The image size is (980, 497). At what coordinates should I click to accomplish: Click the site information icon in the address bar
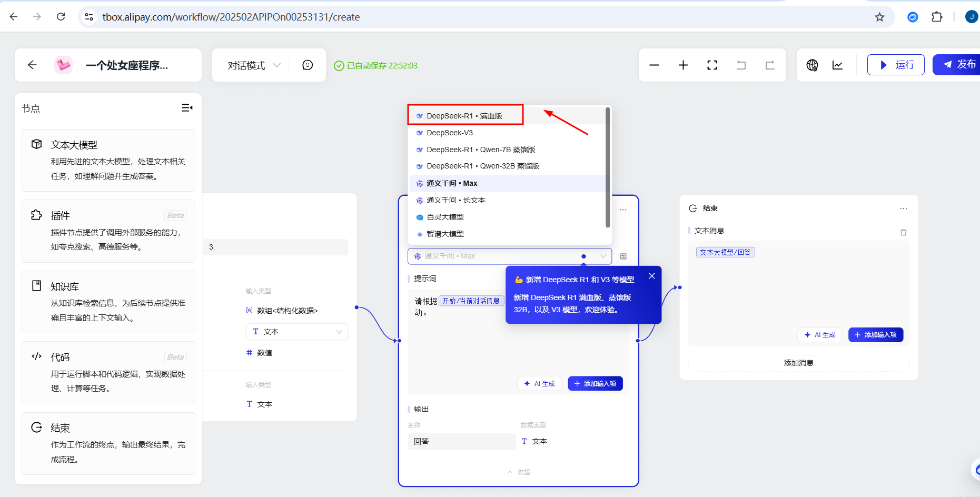click(x=89, y=17)
